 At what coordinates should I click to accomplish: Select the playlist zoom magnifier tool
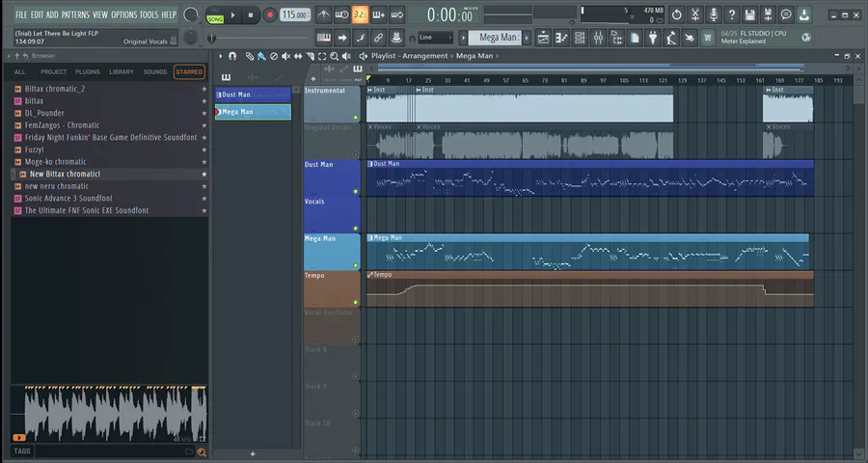pyautogui.click(x=335, y=56)
